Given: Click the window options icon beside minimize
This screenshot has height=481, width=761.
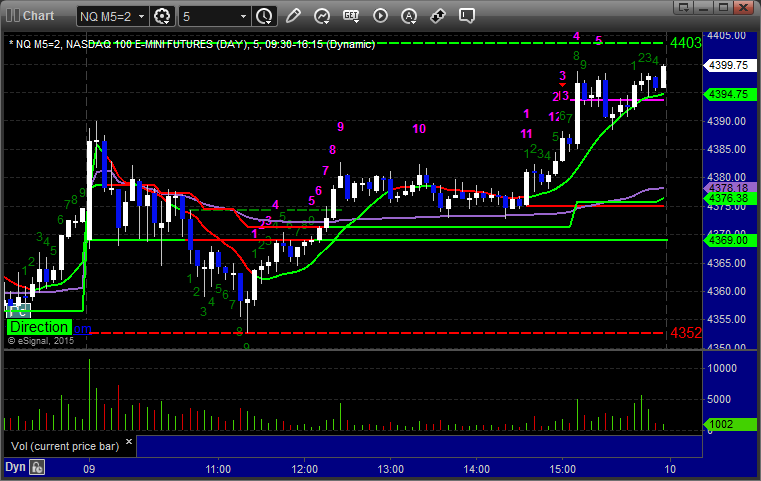Looking at the screenshot, I should coord(684,7).
